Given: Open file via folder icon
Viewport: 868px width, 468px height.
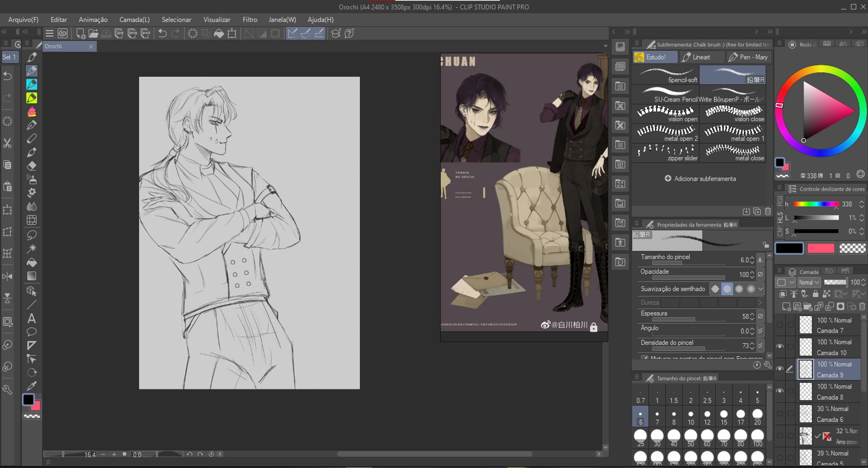Looking at the screenshot, I should 93,33.
